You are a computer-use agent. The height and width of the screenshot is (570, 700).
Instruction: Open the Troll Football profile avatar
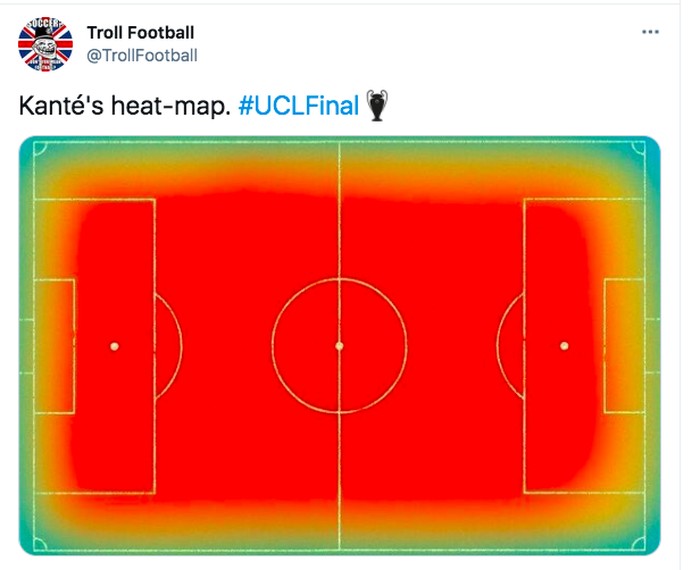[x=46, y=45]
